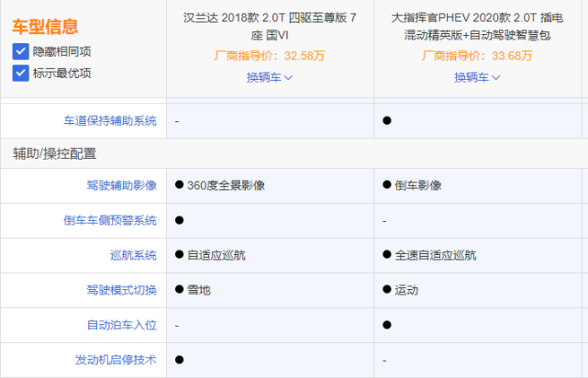
Task: Click the 大指挥官PHEV 2020款 model title
Action: pyautogui.click(x=477, y=27)
